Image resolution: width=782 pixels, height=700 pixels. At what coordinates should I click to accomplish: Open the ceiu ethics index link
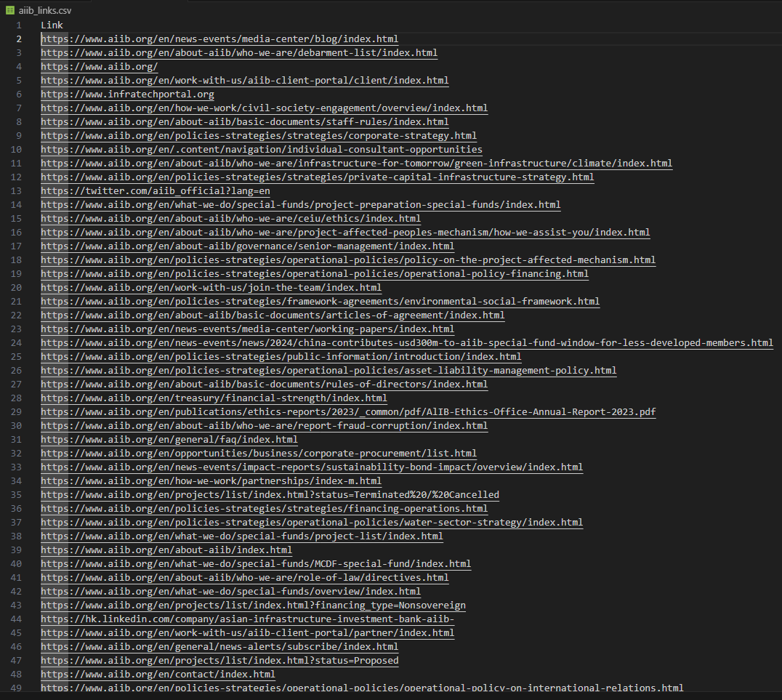231,219
